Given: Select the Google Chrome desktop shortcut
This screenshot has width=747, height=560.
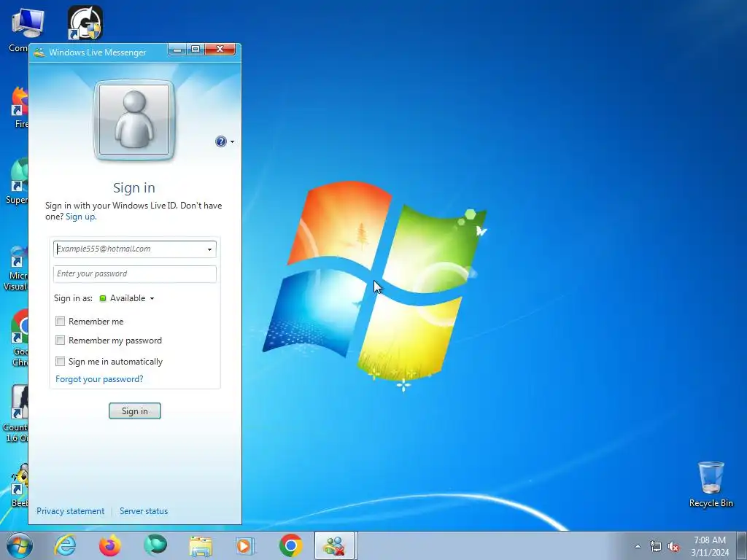Looking at the screenshot, I should tap(19, 337).
